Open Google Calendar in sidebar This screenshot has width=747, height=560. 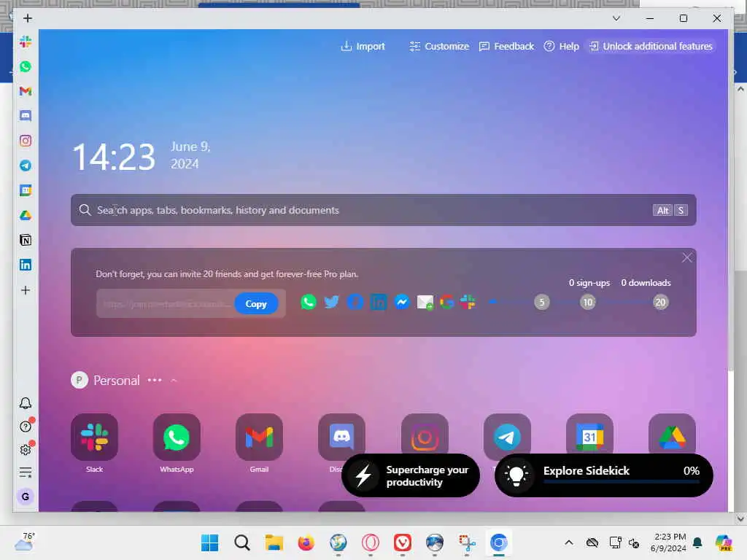click(x=26, y=190)
